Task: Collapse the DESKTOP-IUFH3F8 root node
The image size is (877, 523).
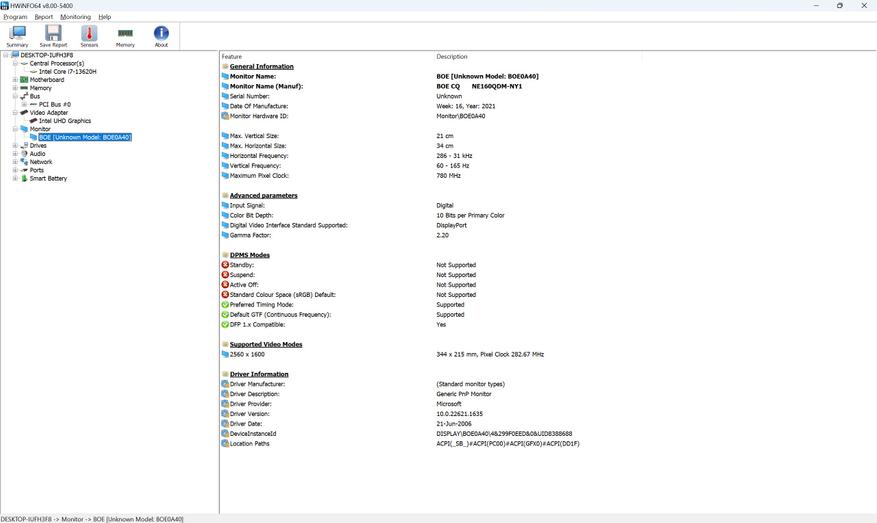Action: point(6,55)
